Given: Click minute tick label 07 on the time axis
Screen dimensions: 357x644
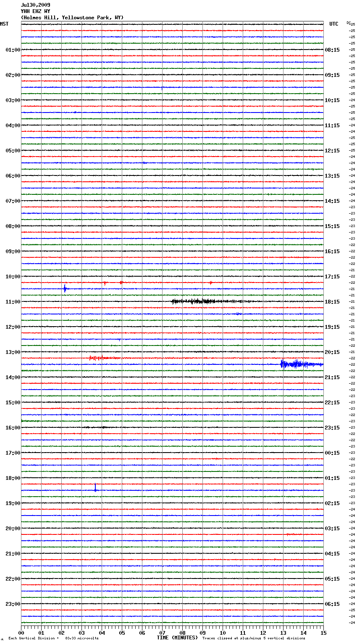Looking at the screenshot, I should click(162, 633).
